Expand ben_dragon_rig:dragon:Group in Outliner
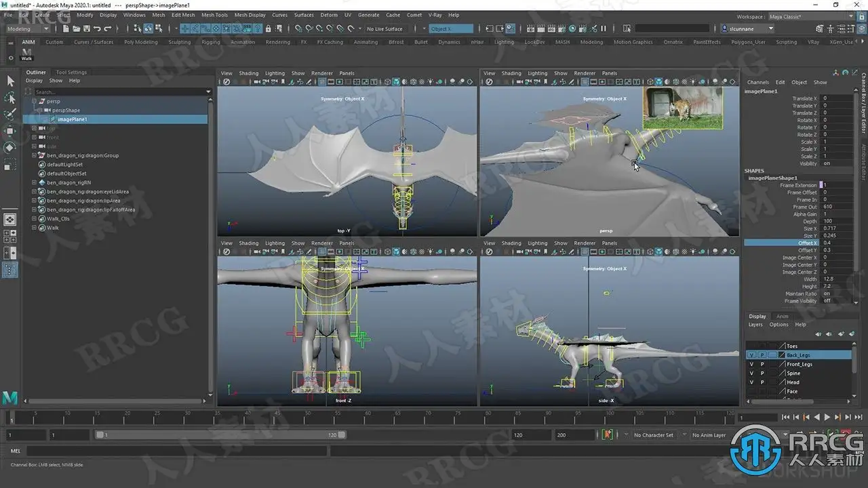 click(34, 155)
